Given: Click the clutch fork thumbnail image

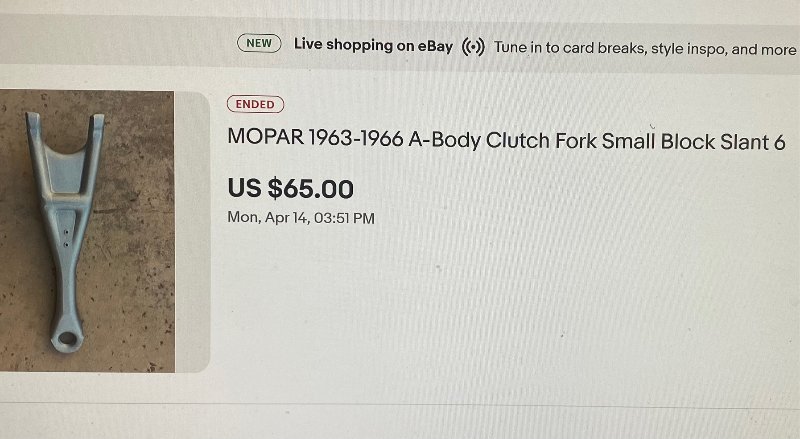Looking at the screenshot, I should click(x=86, y=231).
